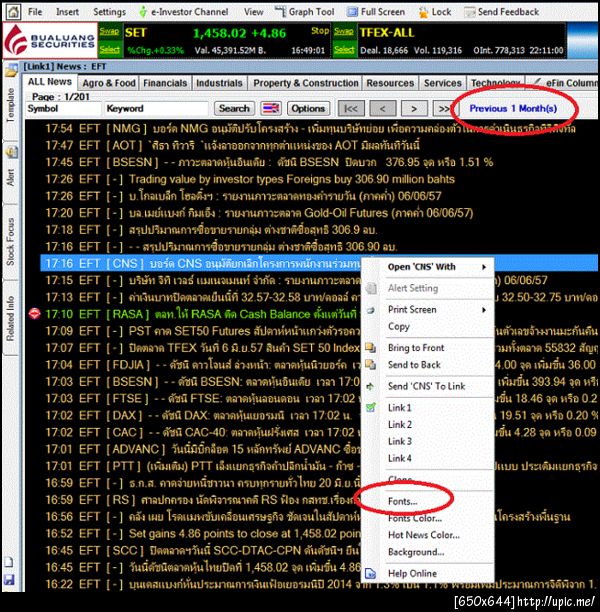Open the Insert menu
Image resolution: width=600 pixels, height=612 pixels.
tap(67, 12)
